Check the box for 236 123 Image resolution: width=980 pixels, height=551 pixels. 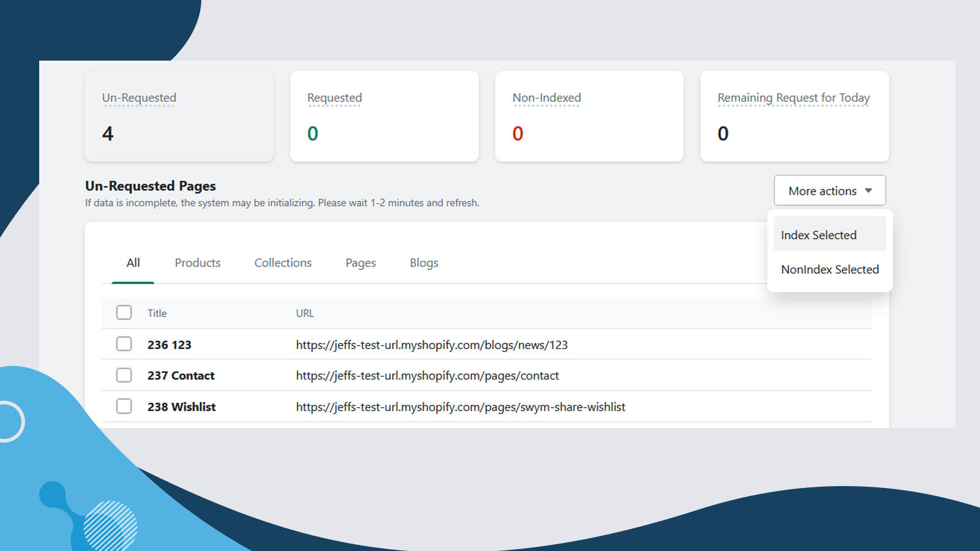(124, 344)
